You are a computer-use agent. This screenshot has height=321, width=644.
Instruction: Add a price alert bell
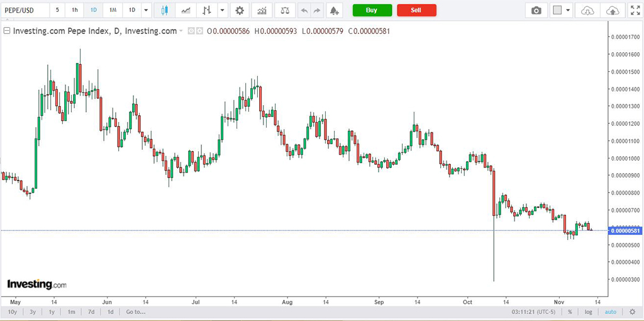[x=335, y=10]
